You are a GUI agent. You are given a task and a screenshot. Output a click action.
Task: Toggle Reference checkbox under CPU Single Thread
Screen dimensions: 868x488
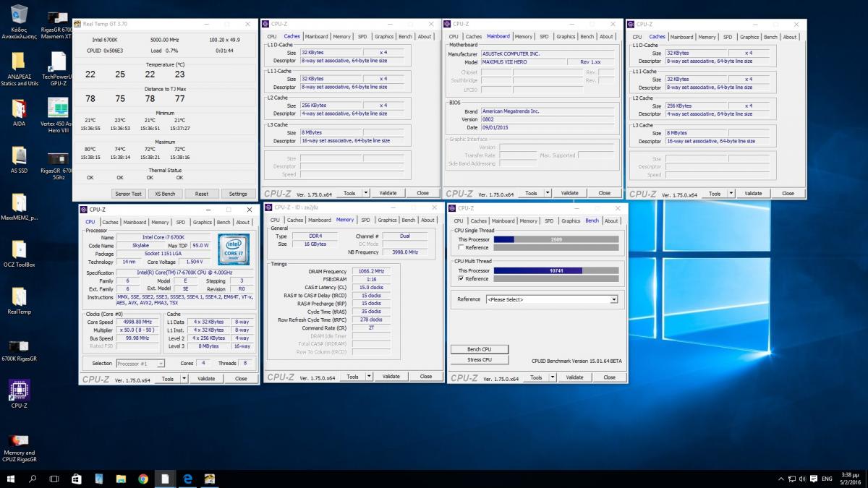(461, 247)
